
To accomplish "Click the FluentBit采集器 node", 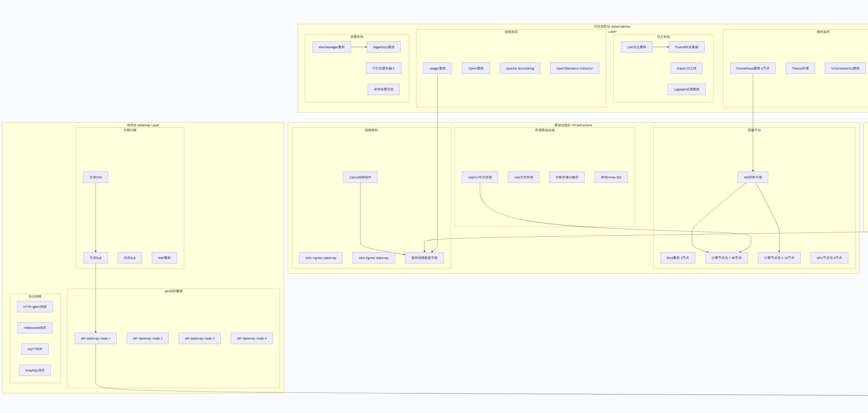I will [x=686, y=47].
